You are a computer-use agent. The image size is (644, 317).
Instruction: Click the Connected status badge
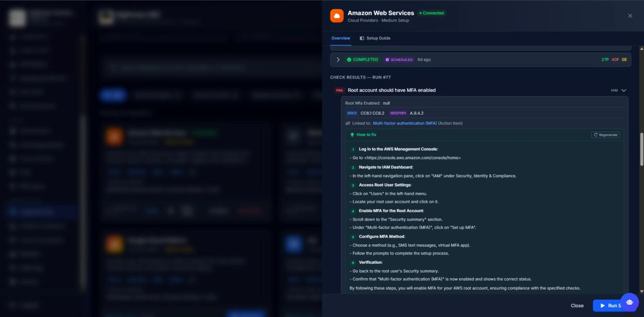point(432,13)
